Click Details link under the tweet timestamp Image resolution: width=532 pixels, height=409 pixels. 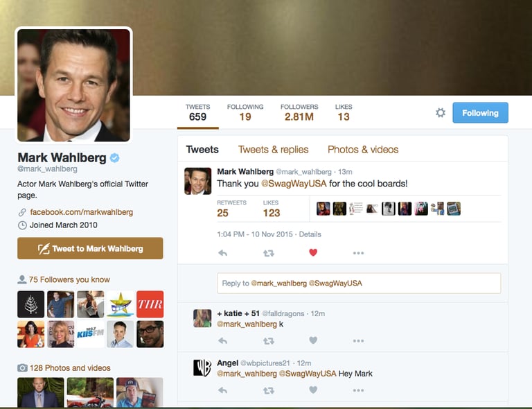click(310, 234)
